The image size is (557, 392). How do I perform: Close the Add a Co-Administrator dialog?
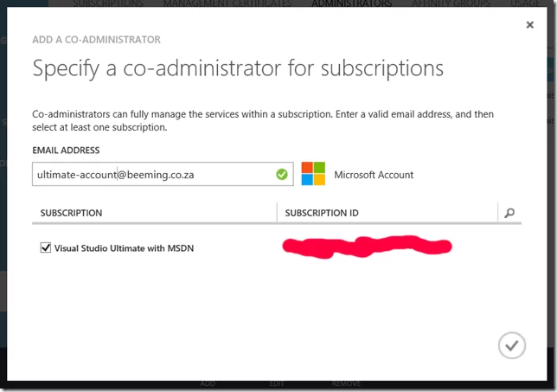529,26
